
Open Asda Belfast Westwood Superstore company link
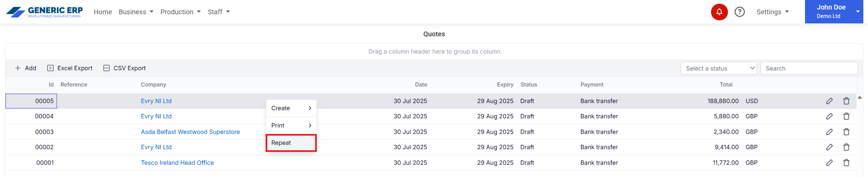190,132
